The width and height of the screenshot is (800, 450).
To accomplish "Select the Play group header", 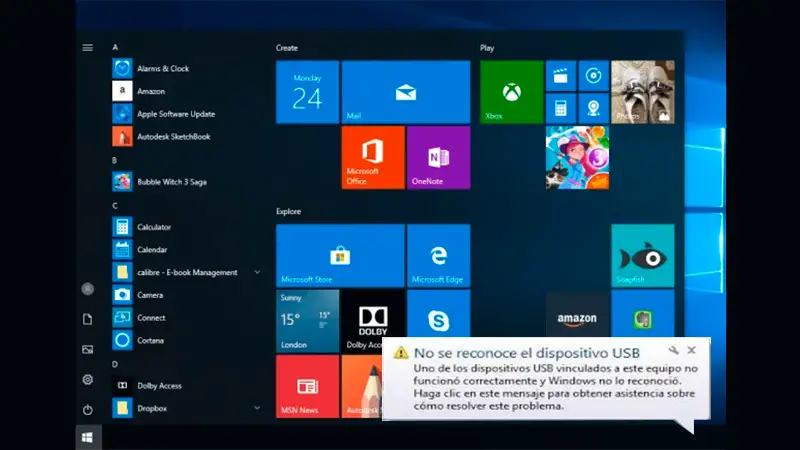I will pos(487,48).
